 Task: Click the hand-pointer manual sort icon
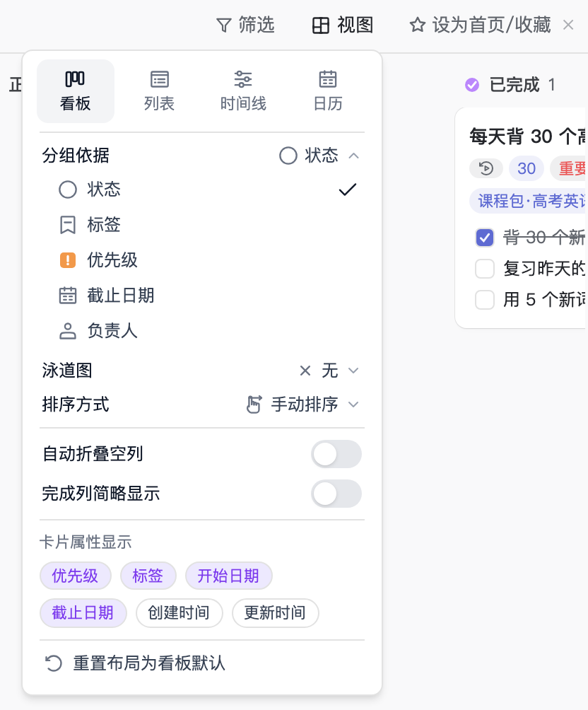click(x=254, y=405)
